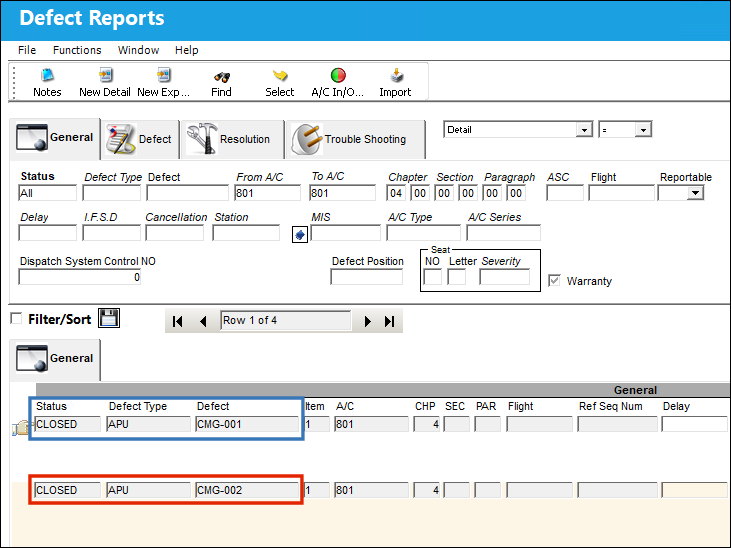The height and width of the screenshot is (548, 731).
Task: Go to next row arrow
Action: pyautogui.click(x=367, y=321)
